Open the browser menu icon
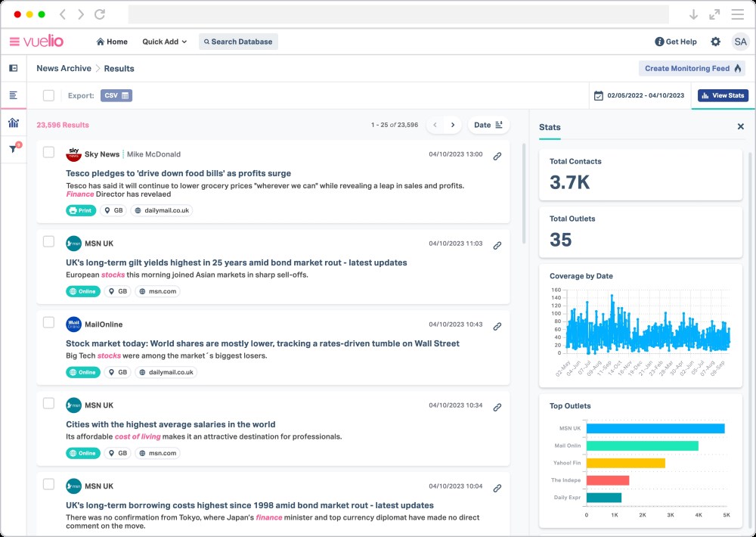This screenshot has width=756, height=537. (x=737, y=14)
